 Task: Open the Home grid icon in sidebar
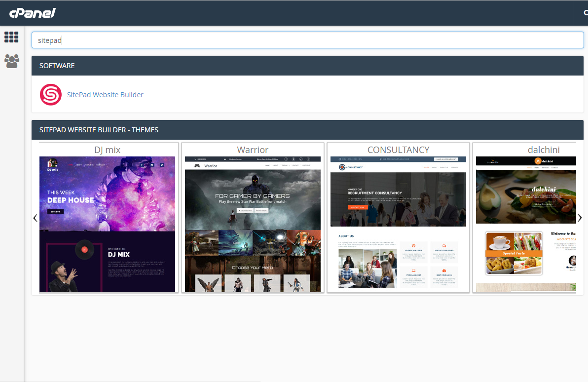(11, 37)
